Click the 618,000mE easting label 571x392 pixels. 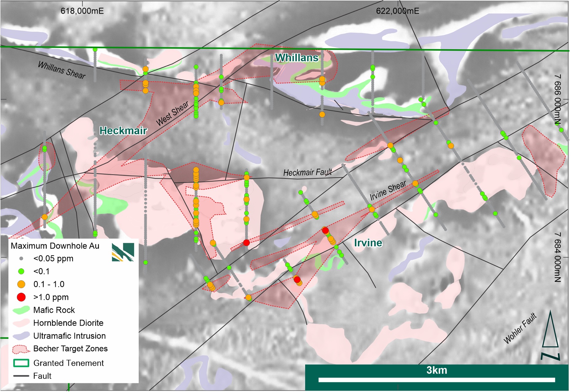[x=82, y=11]
